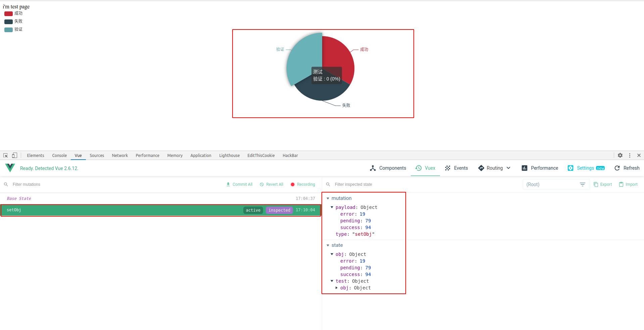Viewport: 644px width, 330px height.
Task: Focus the Filter mutations field
Action: (114, 184)
